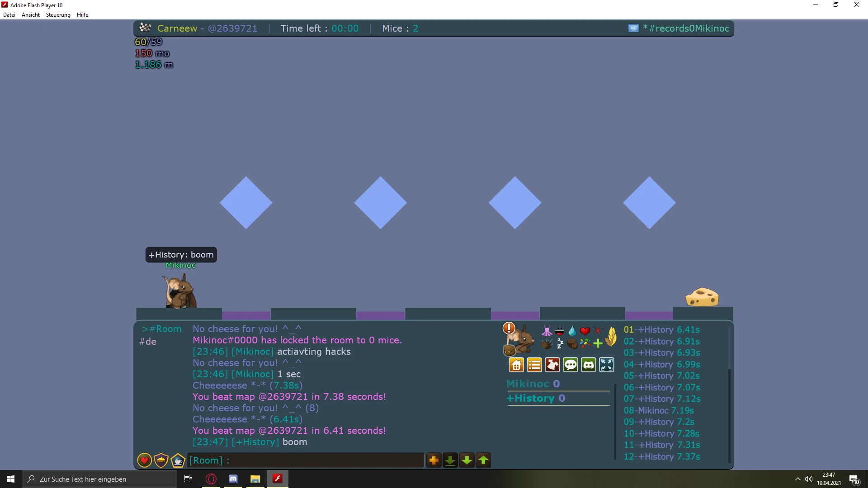The width and height of the screenshot is (868, 488).
Task: Use the ZZZ sleep emote
Action: point(560,344)
